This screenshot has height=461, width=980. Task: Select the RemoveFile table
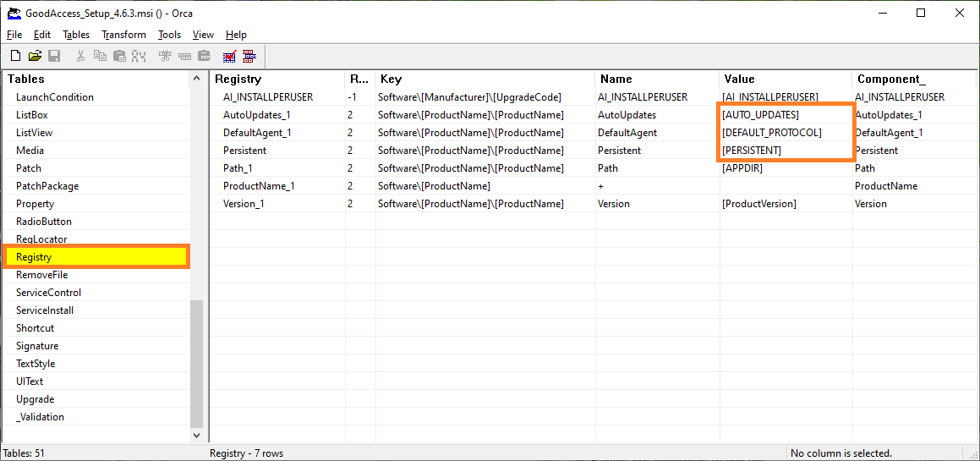click(x=42, y=275)
